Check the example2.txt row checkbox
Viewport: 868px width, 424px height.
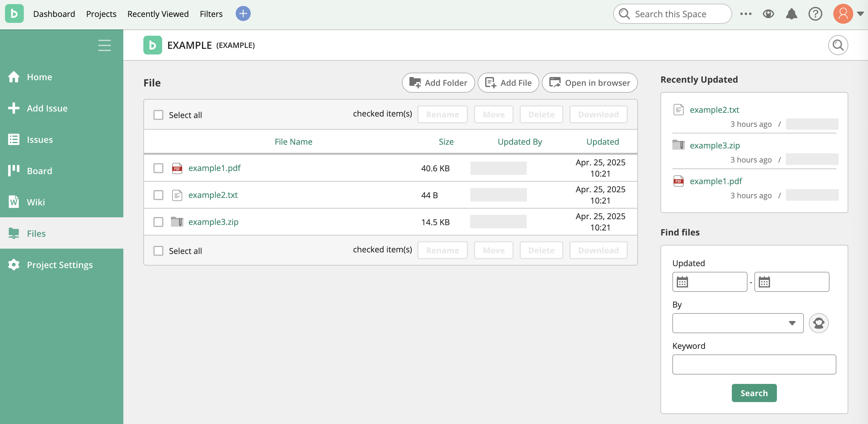158,195
